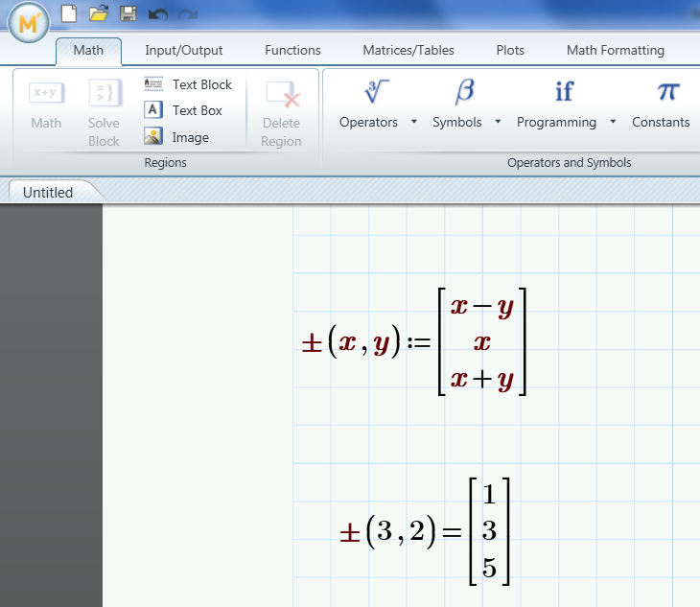This screenshot has width=700, height=607.
Task: Click the ±(x,y) function definition region
Action: click(414, 342)
